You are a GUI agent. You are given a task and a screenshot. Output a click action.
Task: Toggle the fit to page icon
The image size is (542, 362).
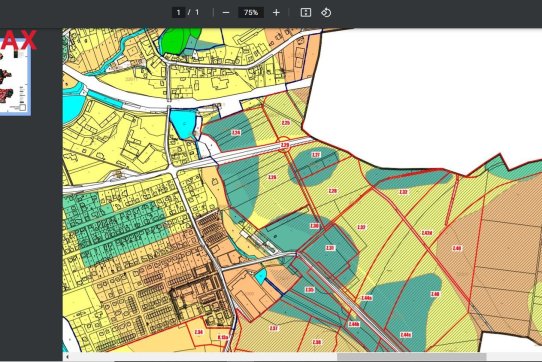tap(306, 13)
